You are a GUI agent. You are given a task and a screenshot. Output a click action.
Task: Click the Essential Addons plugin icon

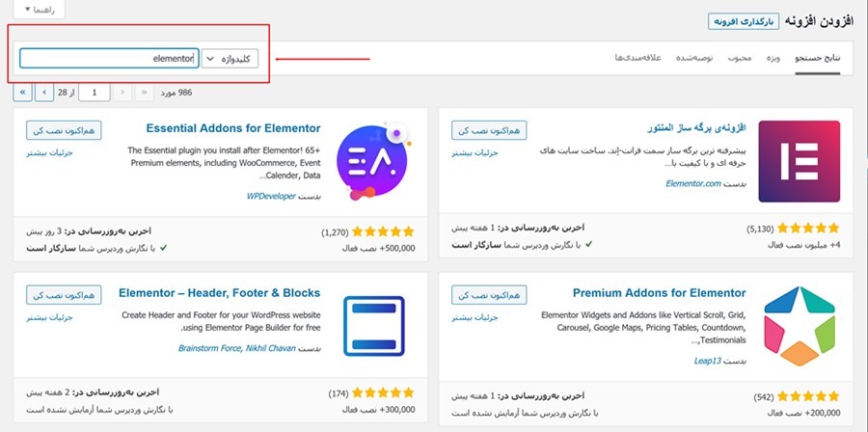(x=372, y=161)
